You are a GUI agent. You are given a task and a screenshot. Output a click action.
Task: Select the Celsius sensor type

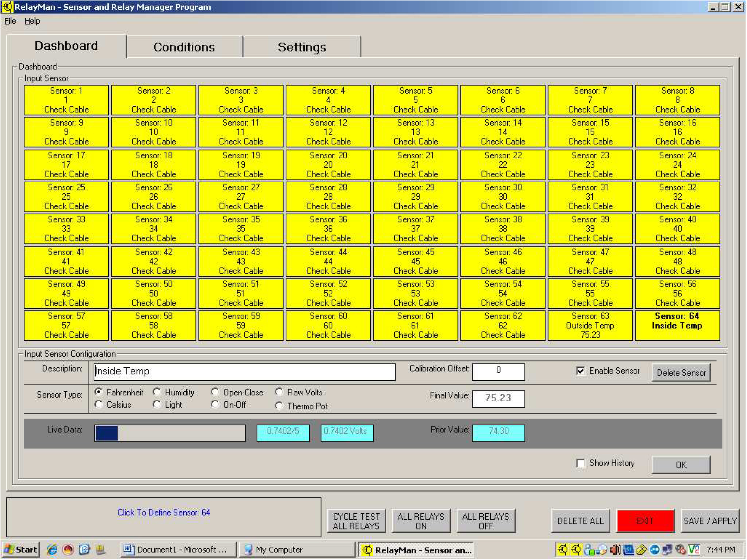coord(99,404)
